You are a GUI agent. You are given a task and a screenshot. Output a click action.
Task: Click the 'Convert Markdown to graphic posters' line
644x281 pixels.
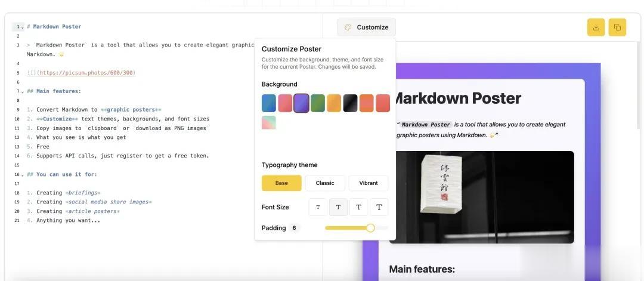point(94,110)
